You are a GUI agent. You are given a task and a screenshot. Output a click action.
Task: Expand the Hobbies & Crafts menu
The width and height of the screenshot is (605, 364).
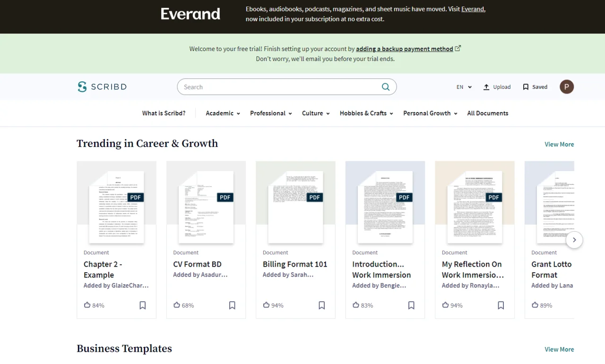coord(367,113)
